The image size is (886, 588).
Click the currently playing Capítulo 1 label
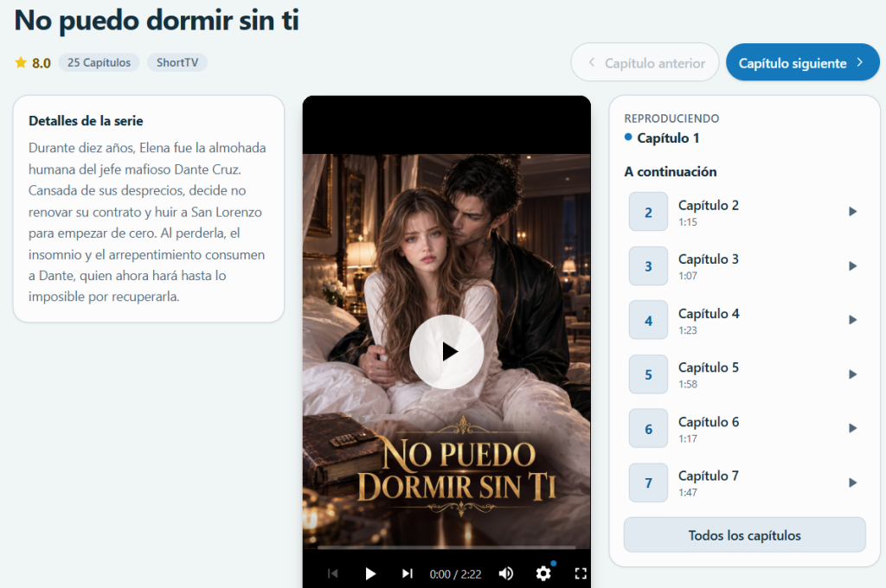tap(668, 137)
